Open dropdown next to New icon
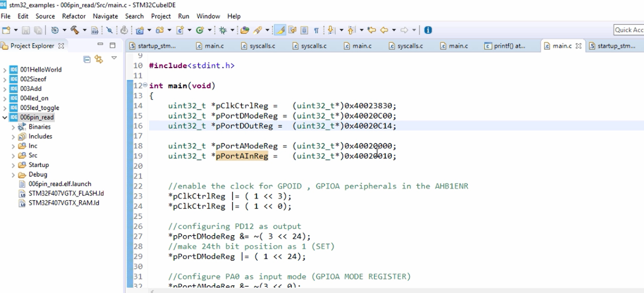Image resolution: width=644 pixels, height=293 pixels. [x=16, y=30]
